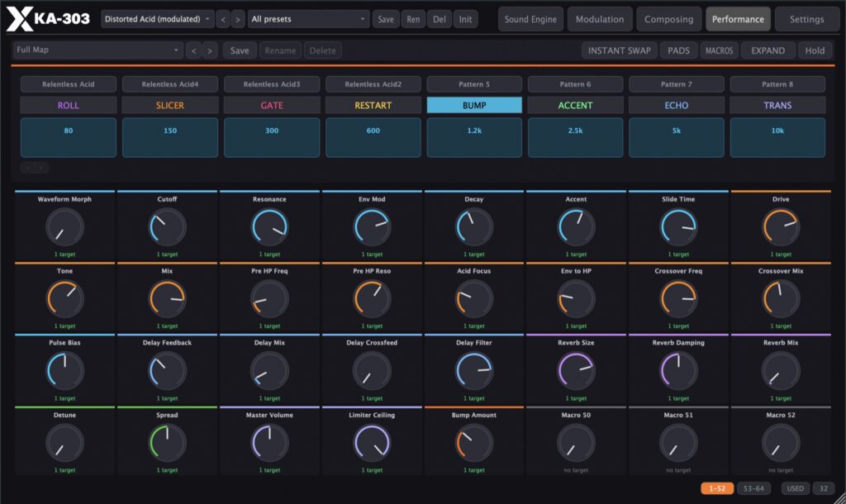Select the Relentless Acid3 pattern slot
The height and width of the screenshot is (504, 846).
[x=271, y=84]
